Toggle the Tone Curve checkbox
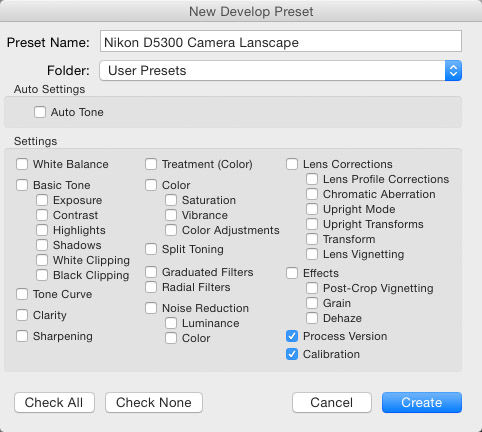The image size is (482, 432). click(22, 294)
